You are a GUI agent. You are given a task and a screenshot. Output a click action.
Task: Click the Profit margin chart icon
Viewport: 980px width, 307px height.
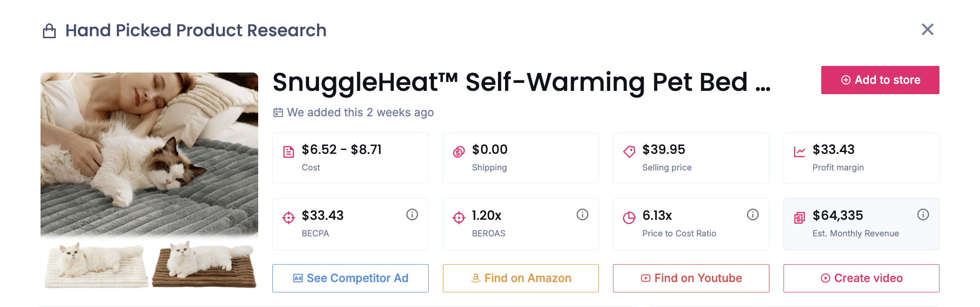pos(799,152)
